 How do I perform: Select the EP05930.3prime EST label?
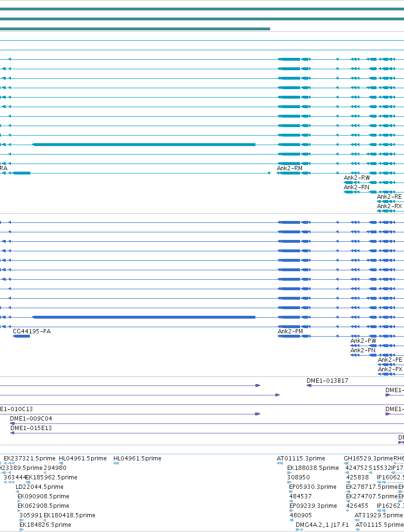pyautogui.click(x=313, y=487)
